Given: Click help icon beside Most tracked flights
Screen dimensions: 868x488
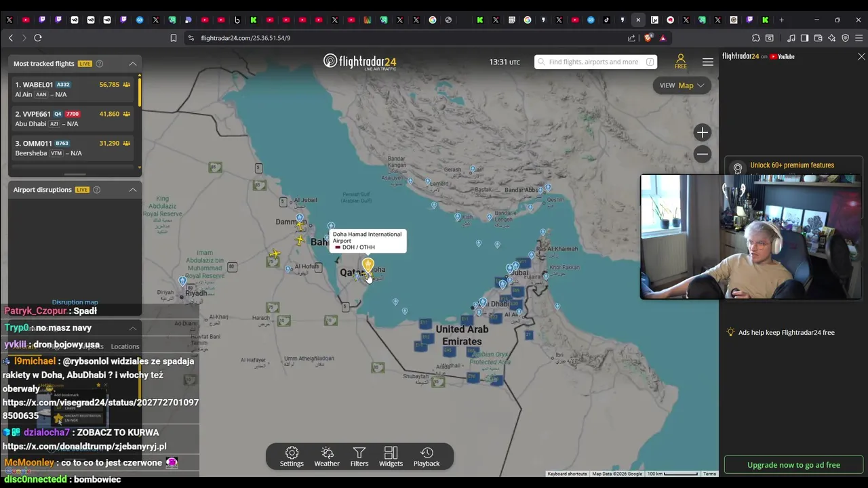Looking at the screenshot, I should point(100,64).
